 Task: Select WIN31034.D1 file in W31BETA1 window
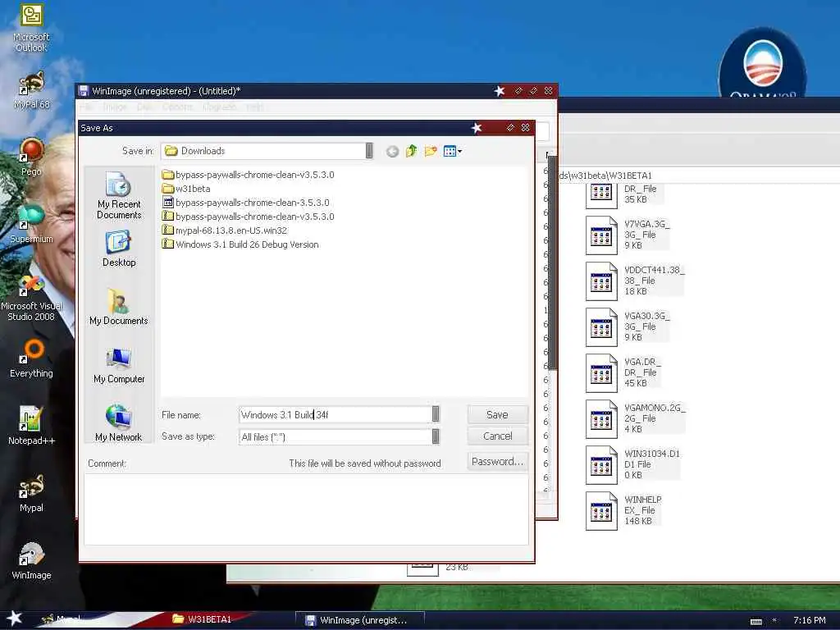(632, 464)
